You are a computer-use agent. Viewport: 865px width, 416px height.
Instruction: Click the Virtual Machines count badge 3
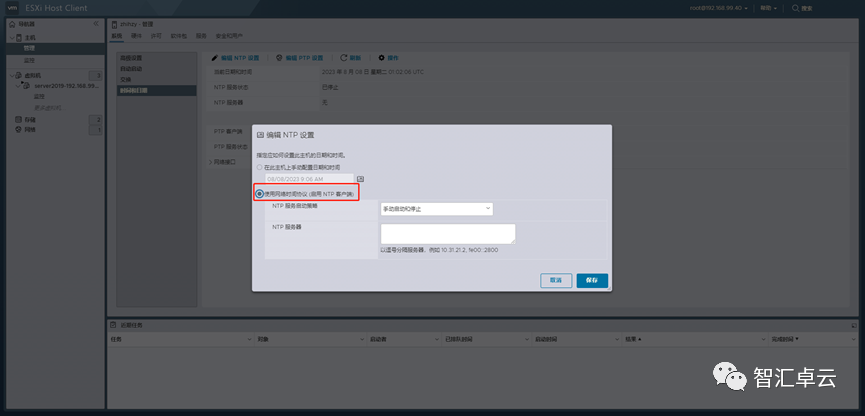click(96, 76)
